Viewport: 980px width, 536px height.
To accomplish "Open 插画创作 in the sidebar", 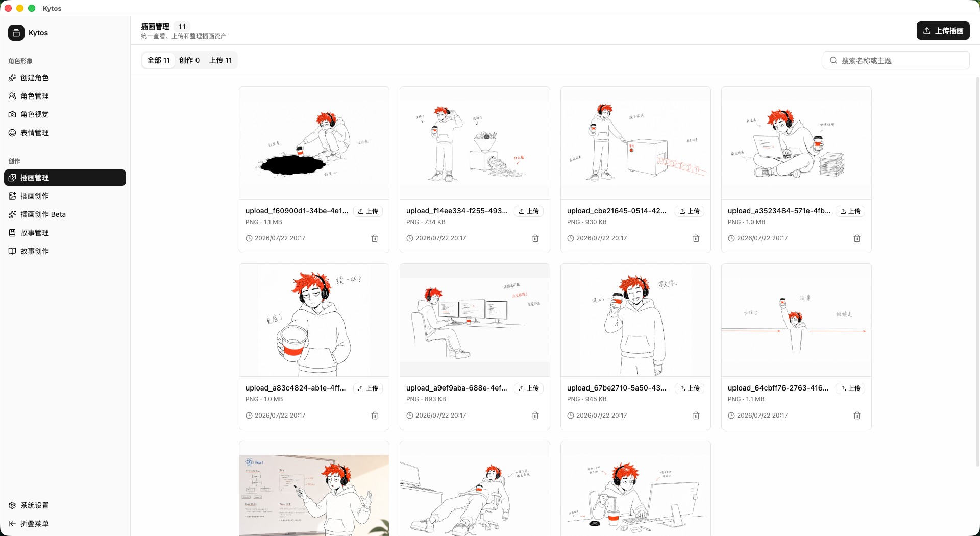I will pyautogui.click(x=65, y=196).
